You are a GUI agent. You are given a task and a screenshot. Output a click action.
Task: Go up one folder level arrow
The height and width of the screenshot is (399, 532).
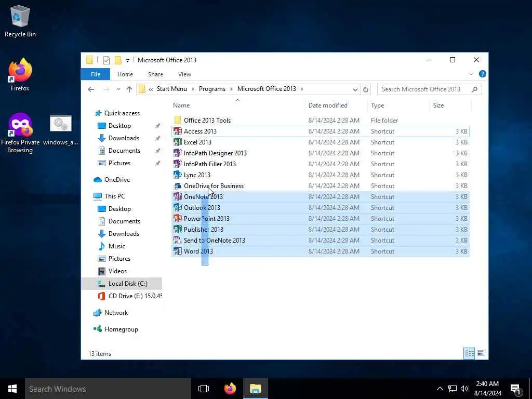[x=129, y=89]
